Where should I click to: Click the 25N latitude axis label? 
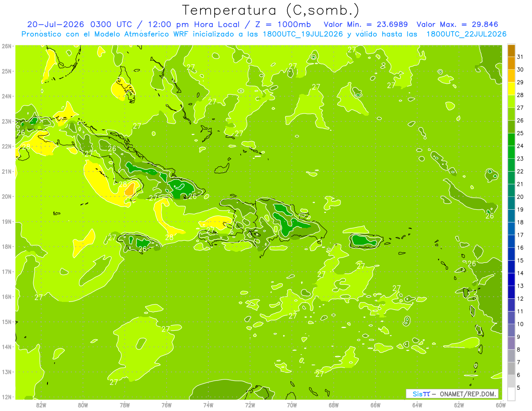(6, 71)
